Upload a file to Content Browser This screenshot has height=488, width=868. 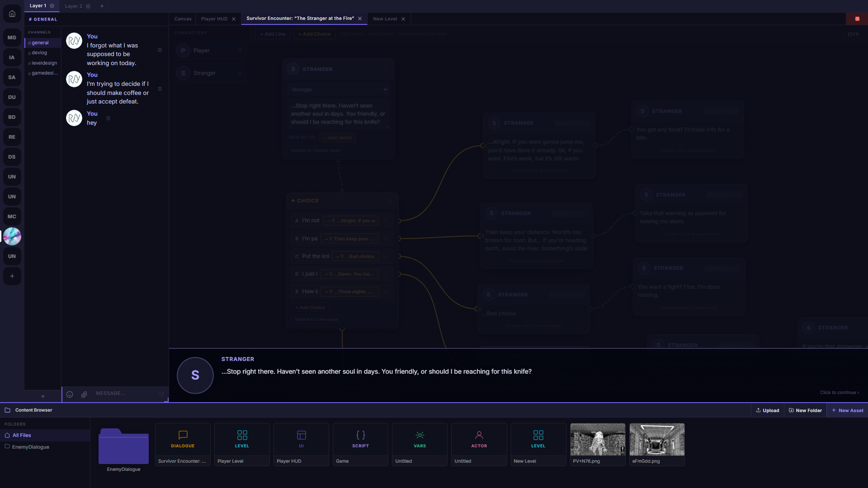[x=768, y=411]
